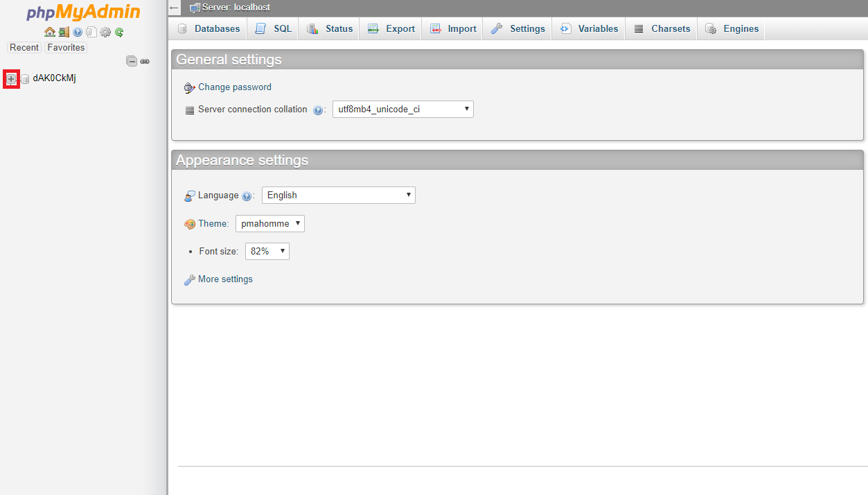Select the dAK0CkMj database name
868x495 pixels.
[54, 78]
